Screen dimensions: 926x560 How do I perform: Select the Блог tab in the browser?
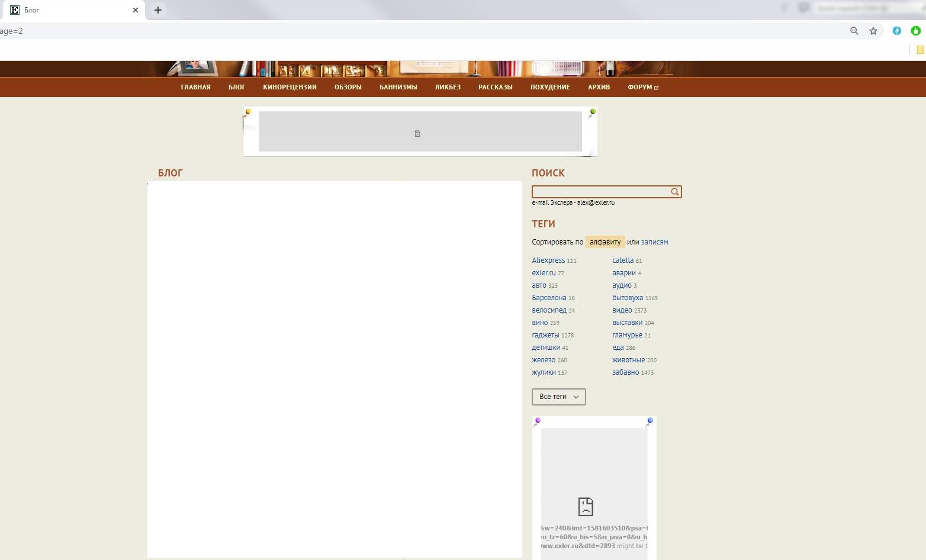[x=71, y=10]
